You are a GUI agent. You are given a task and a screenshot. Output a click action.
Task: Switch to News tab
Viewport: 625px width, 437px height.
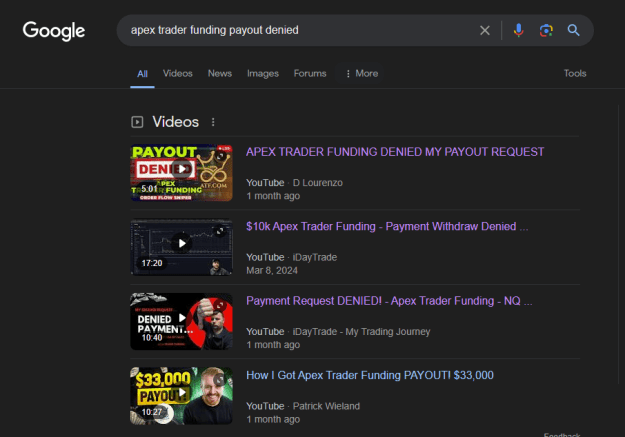220,73
